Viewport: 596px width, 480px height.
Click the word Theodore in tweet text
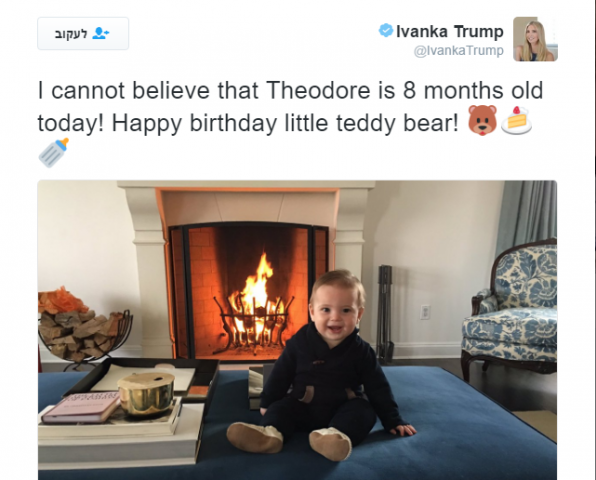[318, 90]
